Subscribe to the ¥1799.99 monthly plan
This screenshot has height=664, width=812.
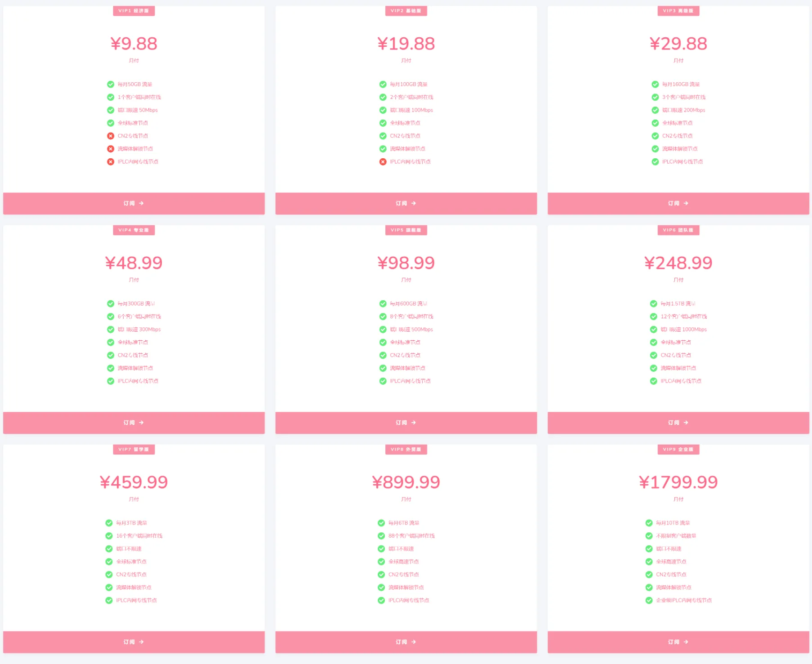(678, 642)
